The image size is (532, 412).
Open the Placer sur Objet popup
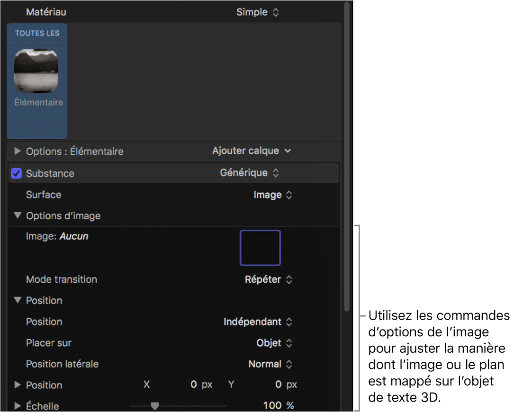coord(274,343)
